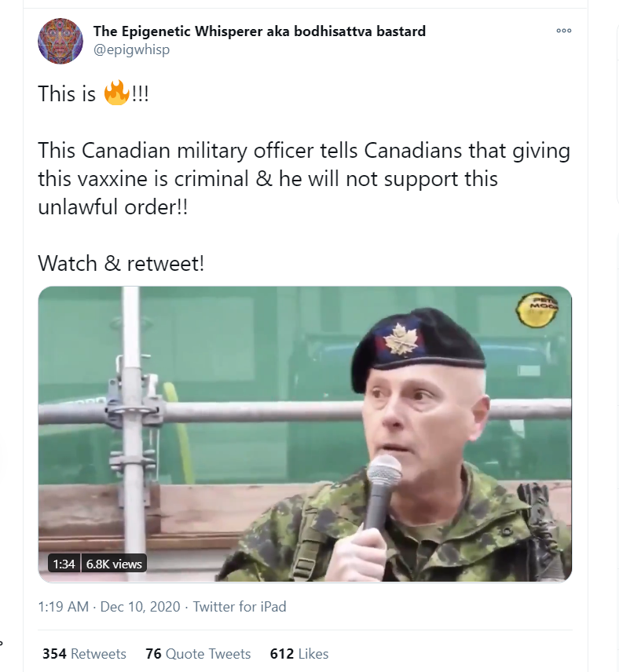619x672 pixels.
Task: Open the 1:19 AM Dec 10 timestamp
Action: pos(109,607)
